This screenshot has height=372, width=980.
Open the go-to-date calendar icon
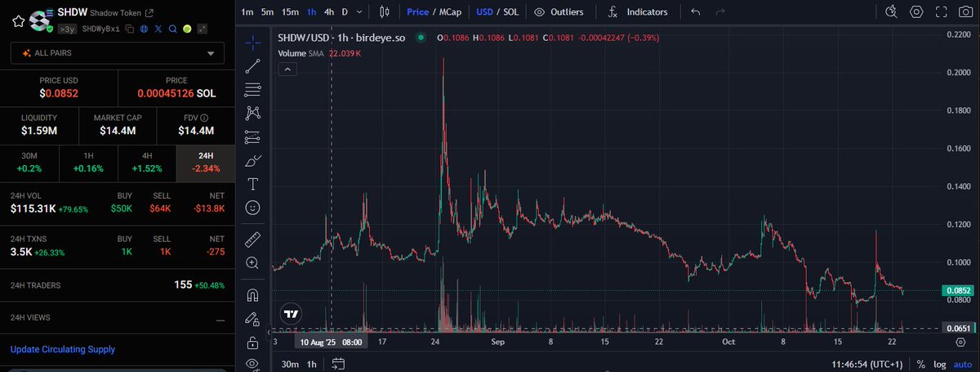339,364
